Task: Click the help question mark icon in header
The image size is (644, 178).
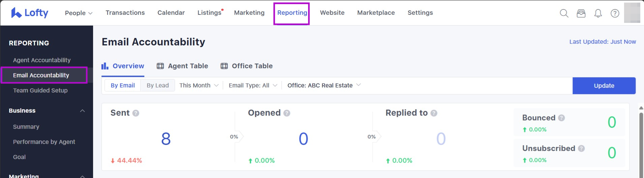Action: point(615,13)
